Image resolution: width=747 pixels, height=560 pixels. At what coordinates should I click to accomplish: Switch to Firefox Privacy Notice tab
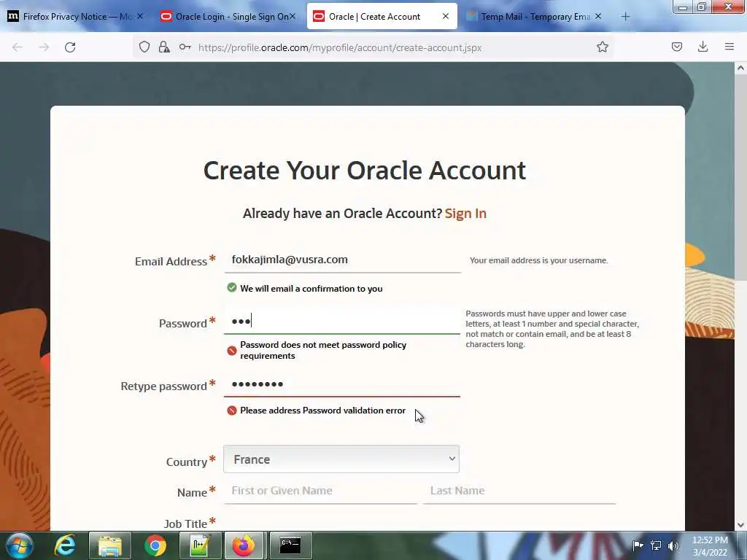(71, 17)
